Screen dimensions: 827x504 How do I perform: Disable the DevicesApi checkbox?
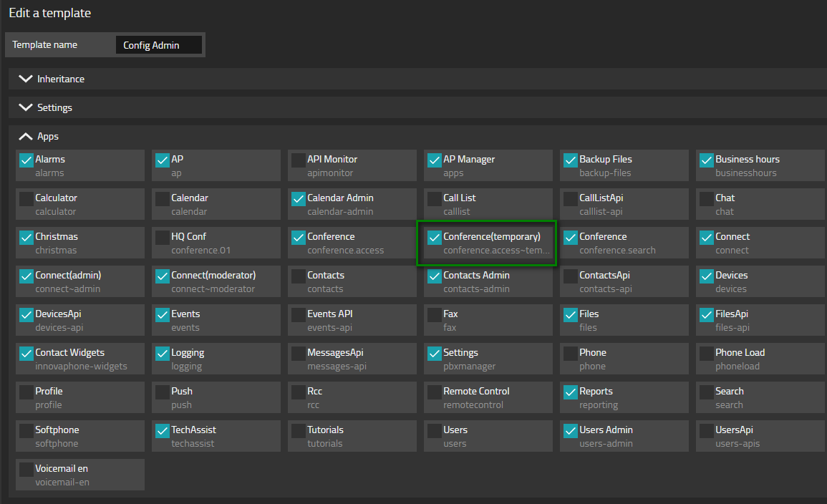coord(26,315)
